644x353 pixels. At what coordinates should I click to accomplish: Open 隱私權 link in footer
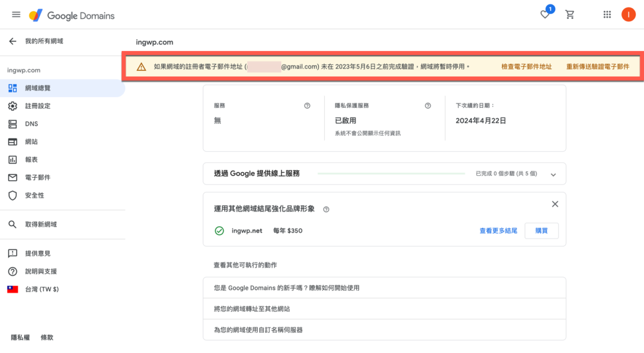click(x=20, y=337)
